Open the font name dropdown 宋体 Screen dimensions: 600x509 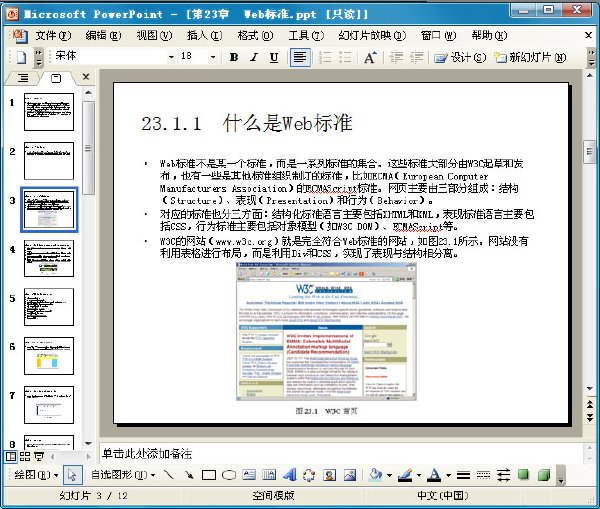[171, 57]
